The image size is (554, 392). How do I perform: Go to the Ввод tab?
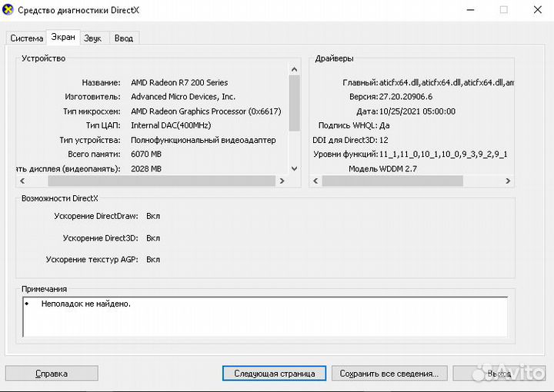pos(123,38)
